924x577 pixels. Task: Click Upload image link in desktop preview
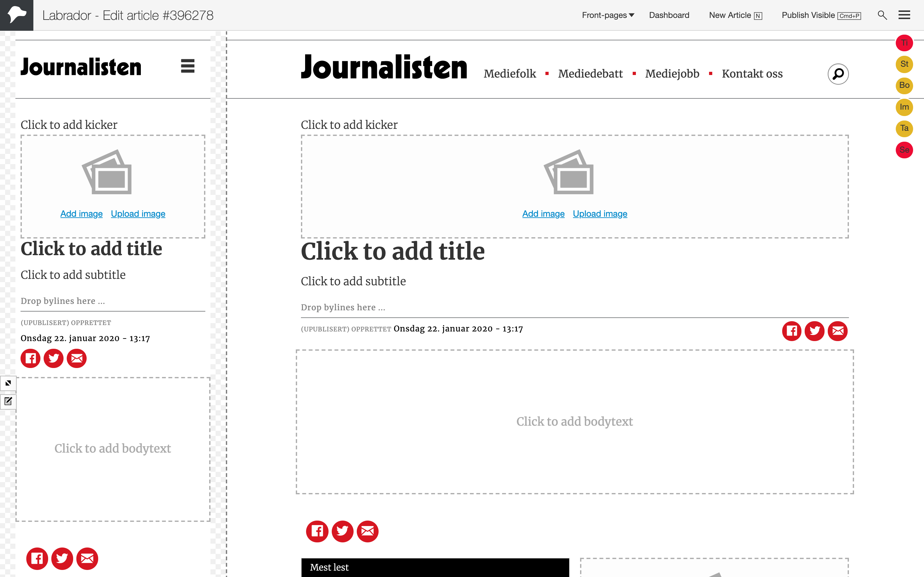point(600,214)
